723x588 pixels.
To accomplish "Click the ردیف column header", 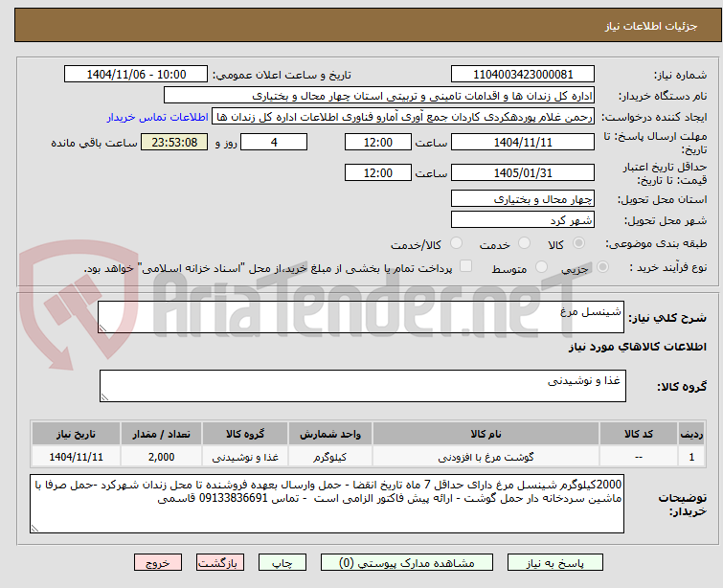I will [x=691, y=434].
